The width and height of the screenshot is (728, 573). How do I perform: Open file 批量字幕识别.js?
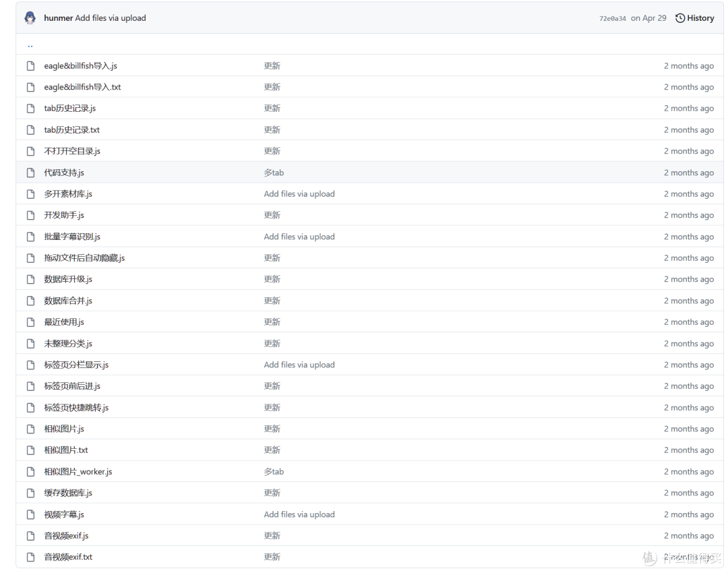(x=72, y=237)
